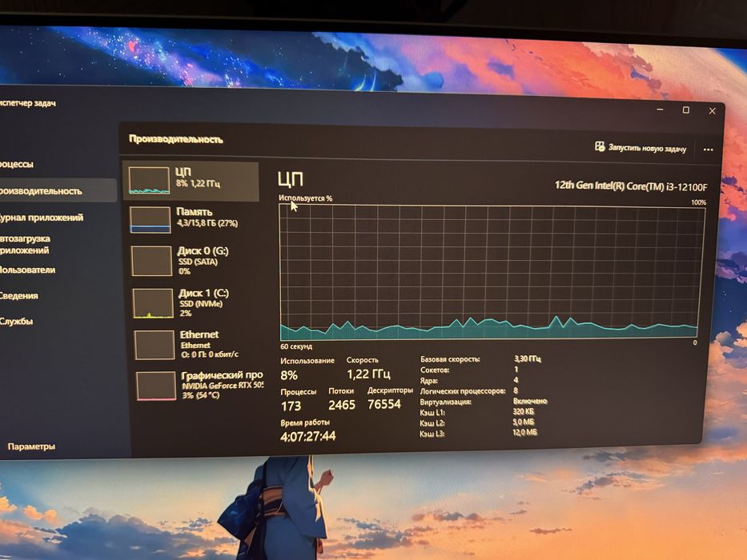Close the Task Manager window
747x560 pixels.
coord(713,110)
